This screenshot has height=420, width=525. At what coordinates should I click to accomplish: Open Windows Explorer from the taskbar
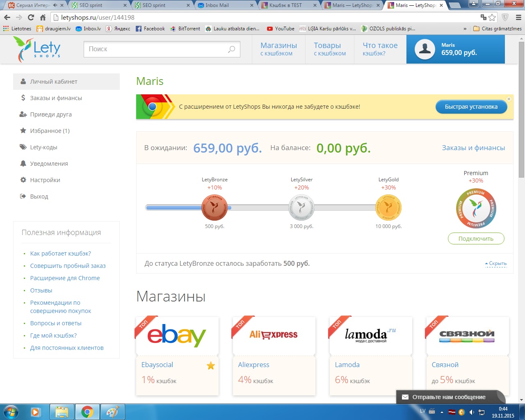[x=62, y=412]
